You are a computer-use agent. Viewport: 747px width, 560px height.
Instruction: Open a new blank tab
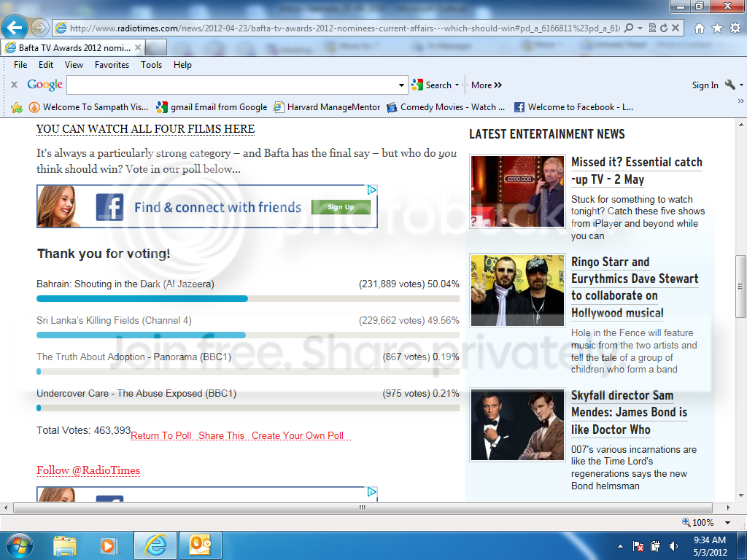(x=156, y=47)
